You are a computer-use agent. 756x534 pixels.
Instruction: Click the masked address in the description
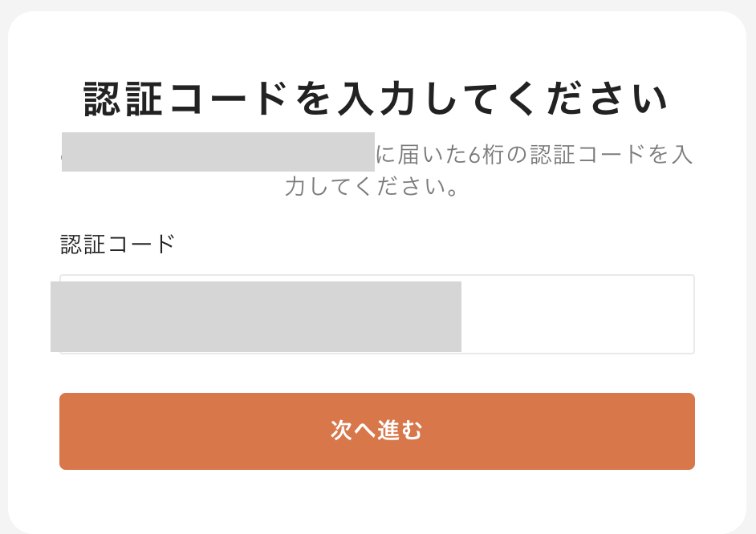coord(217,152)
